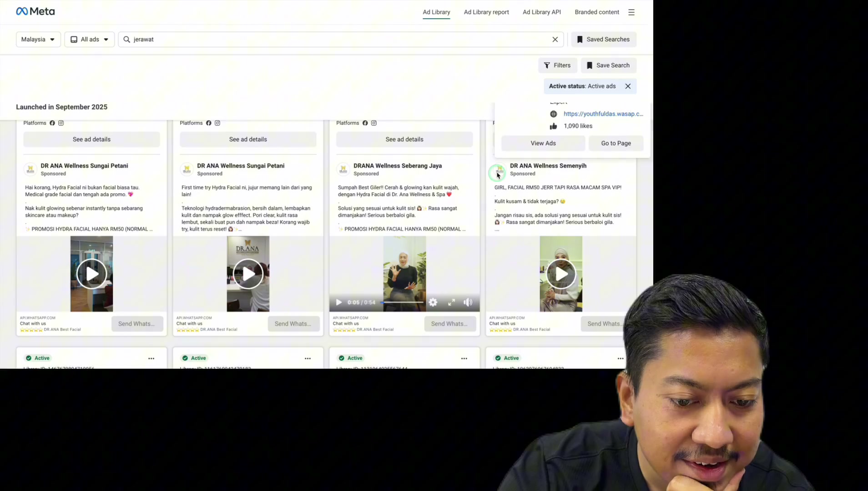The image size is (868, 491).
Task: Mute the Seberang Jaya video volume
Action: pyautogui.click(x=468, y=302)
